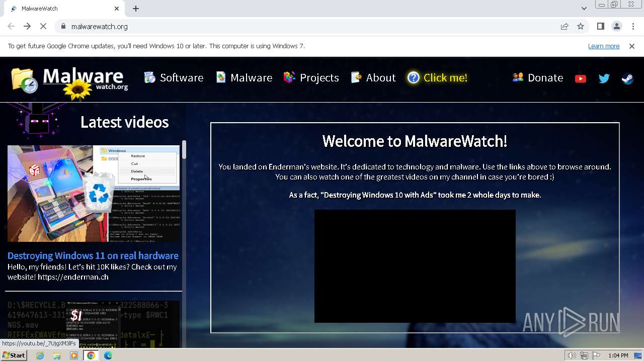This screenshot has height=362, width=644.
Task: Click the question mark help icon
Action: [414, 77]
